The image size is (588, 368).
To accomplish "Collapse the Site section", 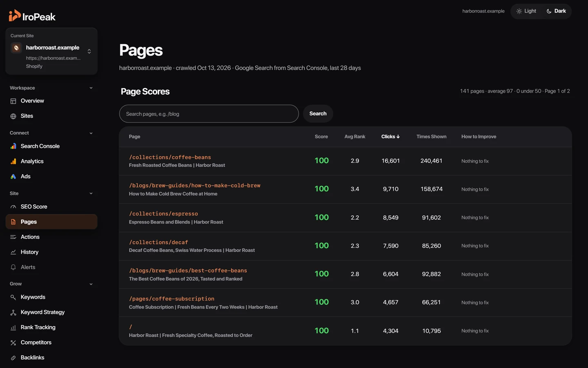I will pos(91,193).
